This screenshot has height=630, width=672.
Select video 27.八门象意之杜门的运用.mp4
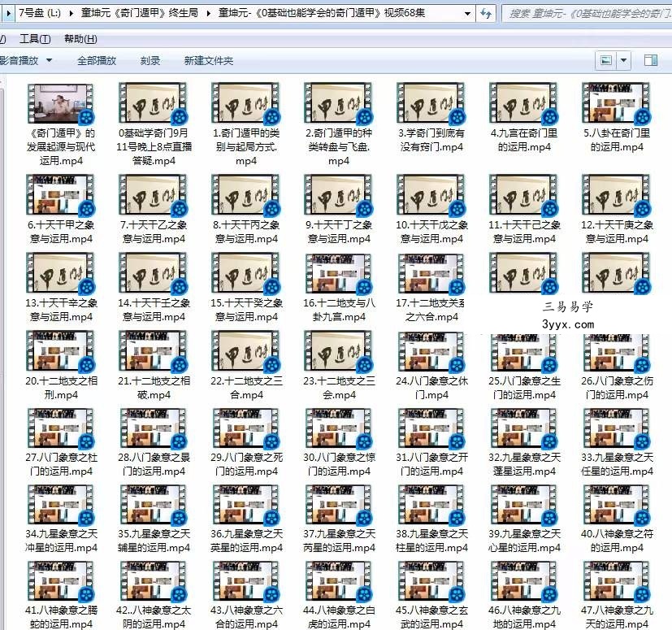point(61,442)
